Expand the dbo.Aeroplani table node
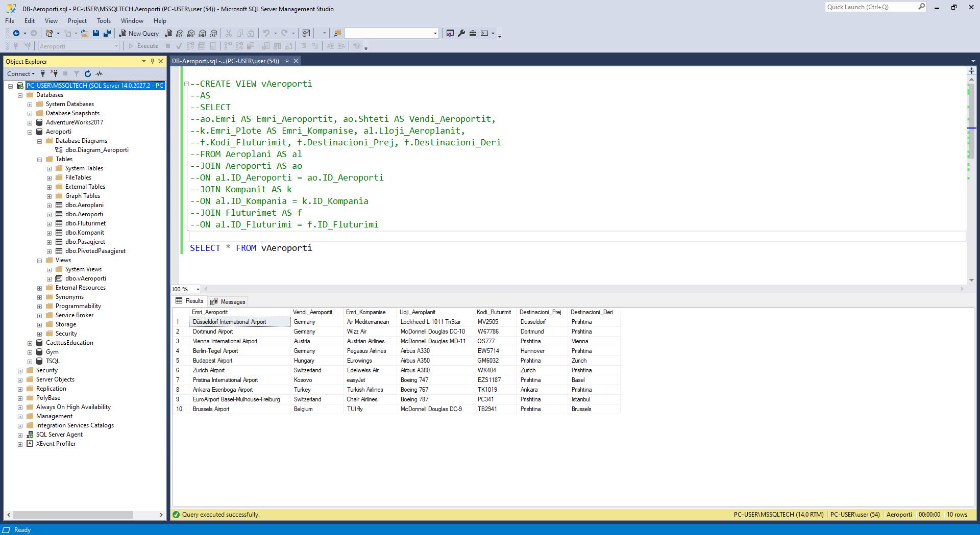This screenshot has height=535, width=980. coord(49,205)
